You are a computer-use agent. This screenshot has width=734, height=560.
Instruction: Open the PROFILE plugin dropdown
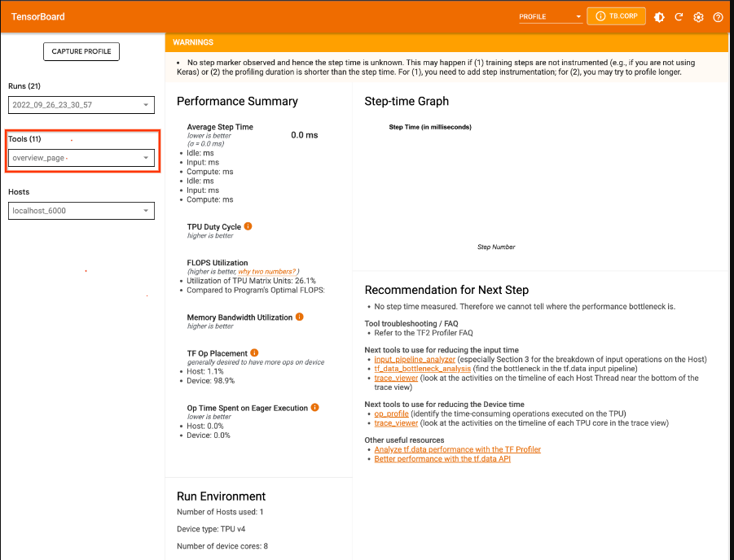(551, 17)
